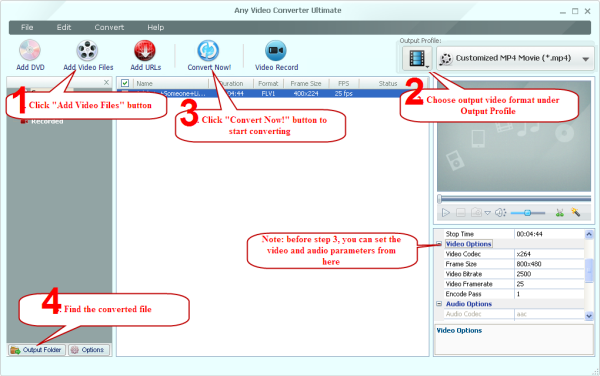Collapse the Video Options section

pos(439,244)
